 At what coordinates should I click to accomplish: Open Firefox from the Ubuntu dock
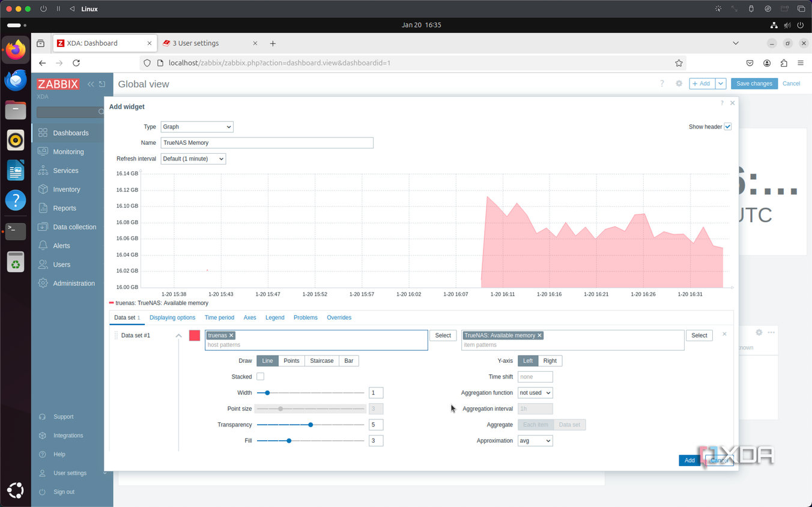pos(16,50)
